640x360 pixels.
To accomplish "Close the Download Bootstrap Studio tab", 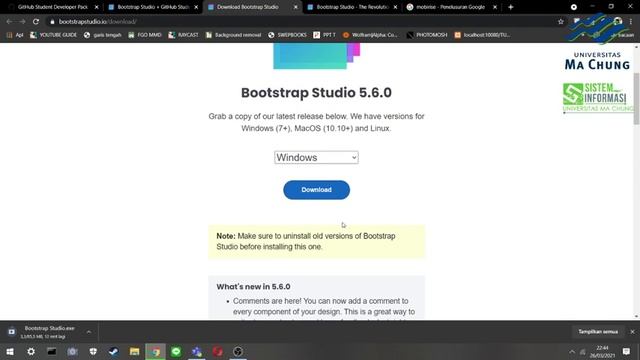I will point(296,7).
